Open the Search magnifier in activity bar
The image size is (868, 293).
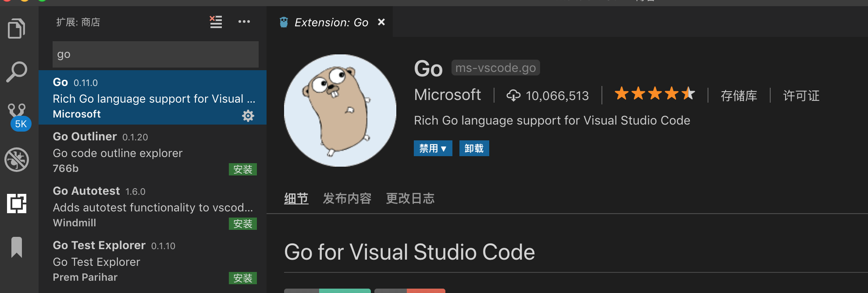(17, 71)
